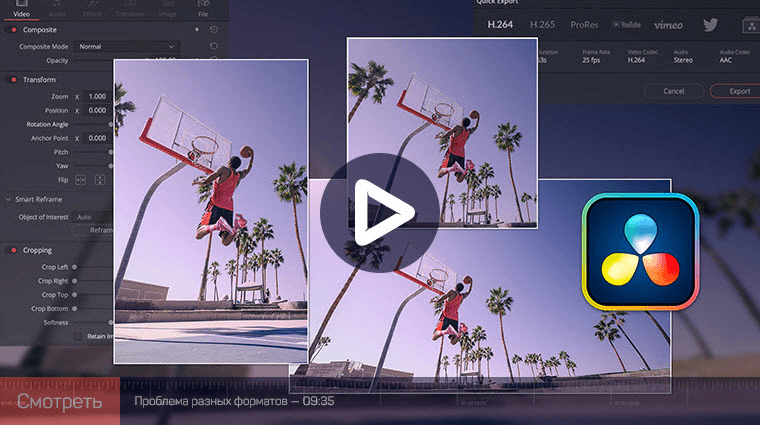This screenshot has height=425, width=760.
Task: Click the DaVinci Resolve app logo
Action: 640,252
